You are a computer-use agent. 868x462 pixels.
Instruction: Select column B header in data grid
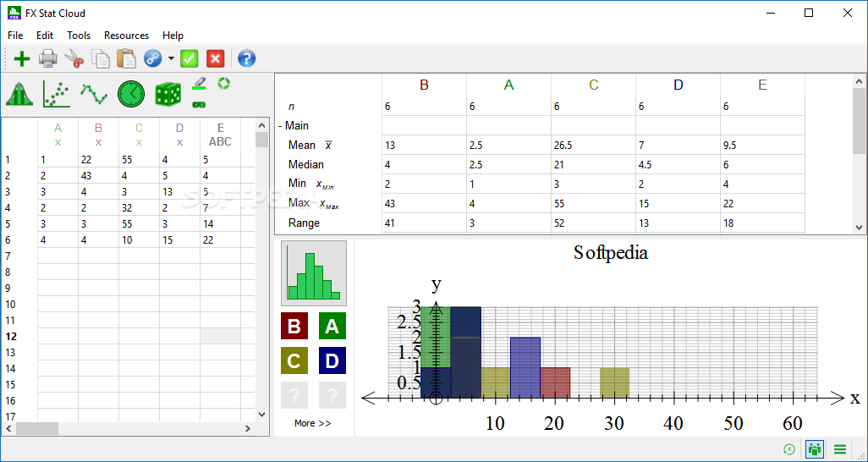click(x=98, y=135)
